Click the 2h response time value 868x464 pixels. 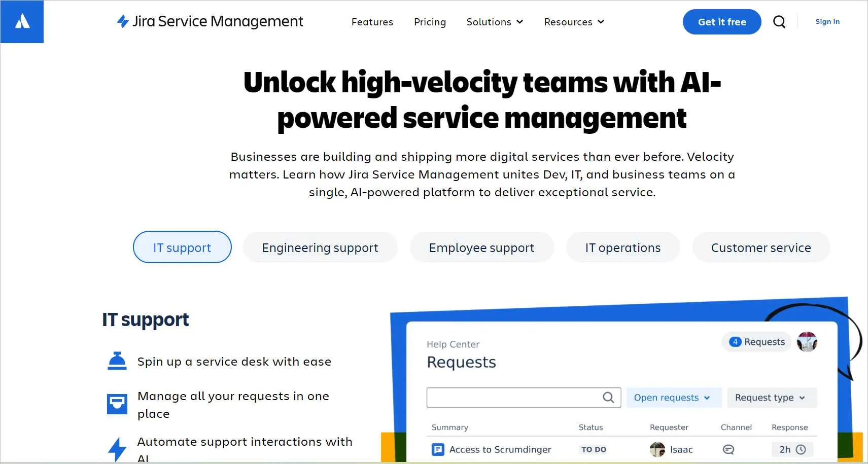coord(785,449)
